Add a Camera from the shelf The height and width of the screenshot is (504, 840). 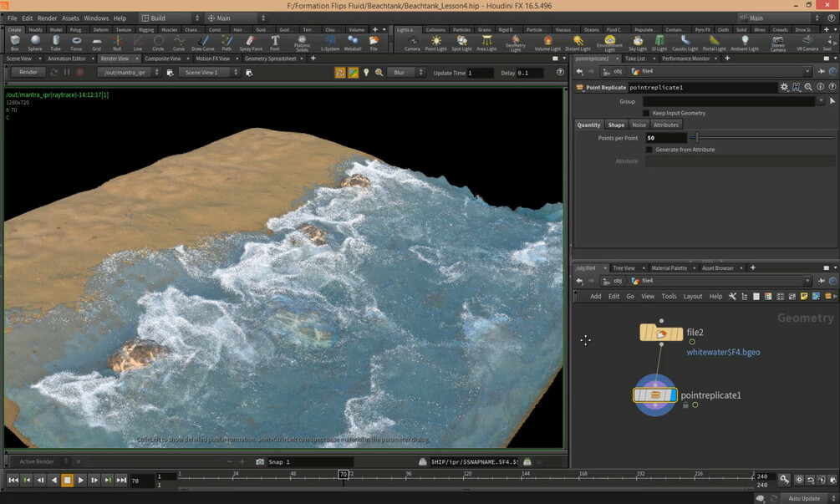(x=412, y=42)
